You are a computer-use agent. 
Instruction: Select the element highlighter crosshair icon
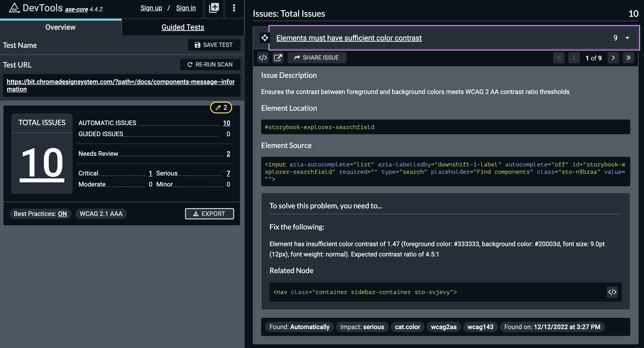point(264,38)
